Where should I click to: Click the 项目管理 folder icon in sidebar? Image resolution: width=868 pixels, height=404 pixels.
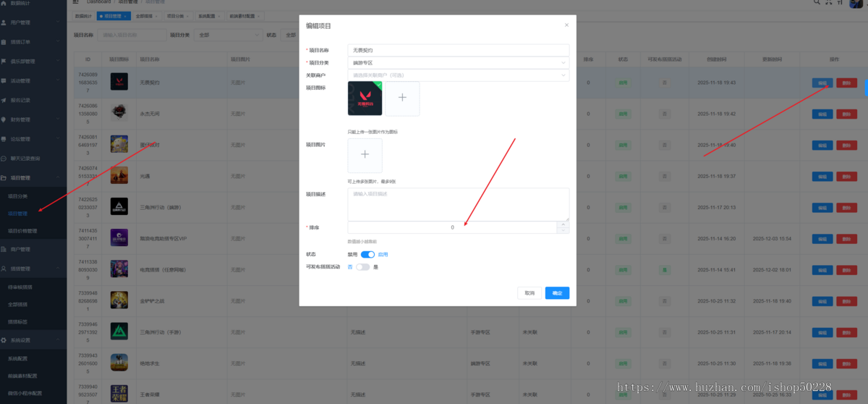tap(4, 177)
